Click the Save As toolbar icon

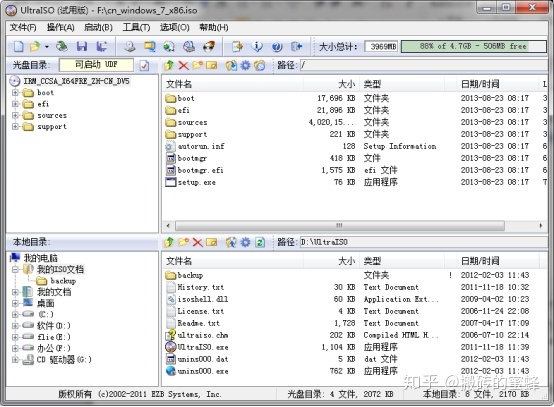pos(102,46)
